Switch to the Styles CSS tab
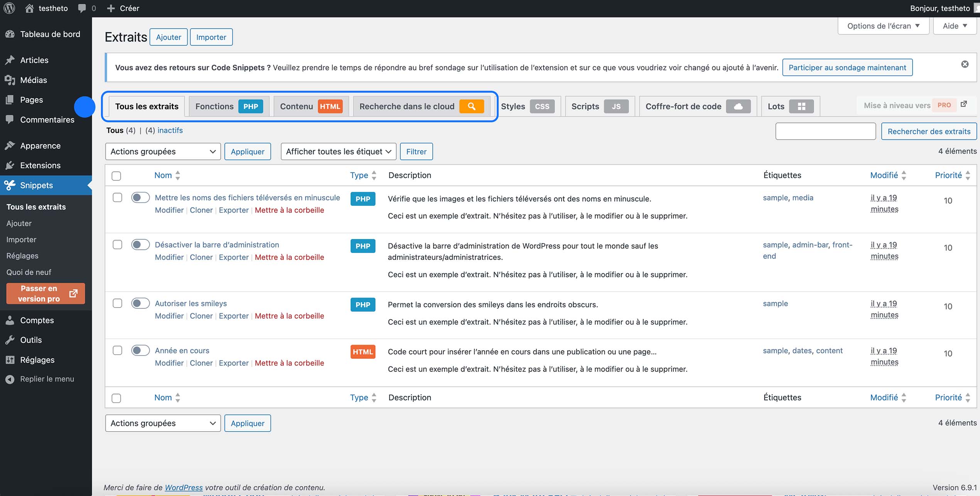 pos(527,106)
